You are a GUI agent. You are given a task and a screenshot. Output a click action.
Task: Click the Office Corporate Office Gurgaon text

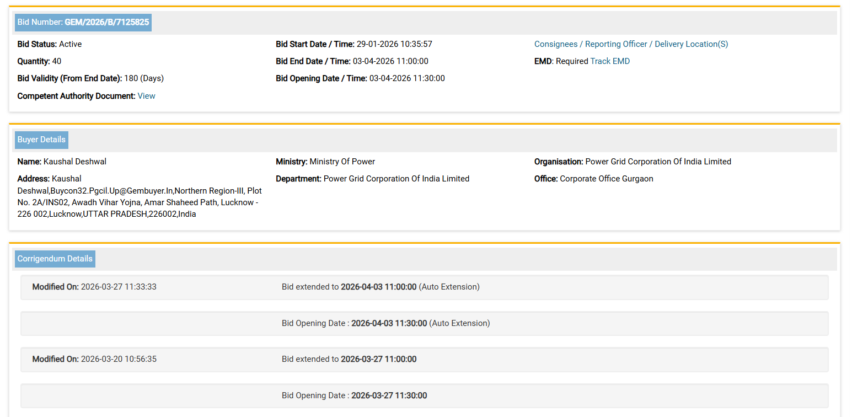click(606, 179)
